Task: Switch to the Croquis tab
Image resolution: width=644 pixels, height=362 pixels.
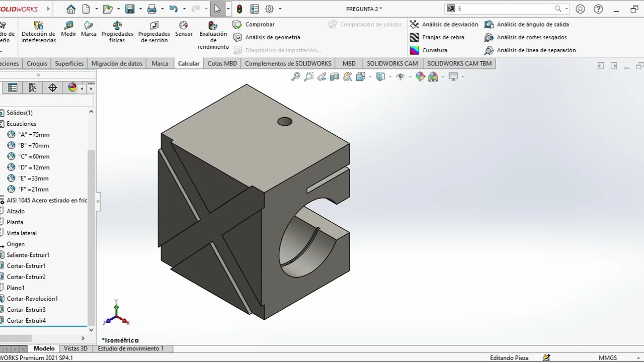Action: pyautogui.click(x=37, y=63)
